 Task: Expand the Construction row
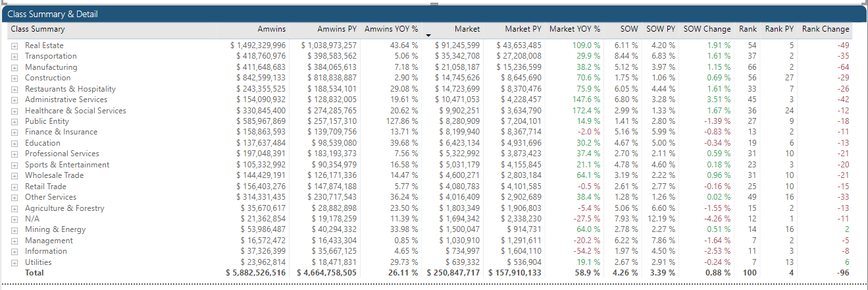[14, 78]
